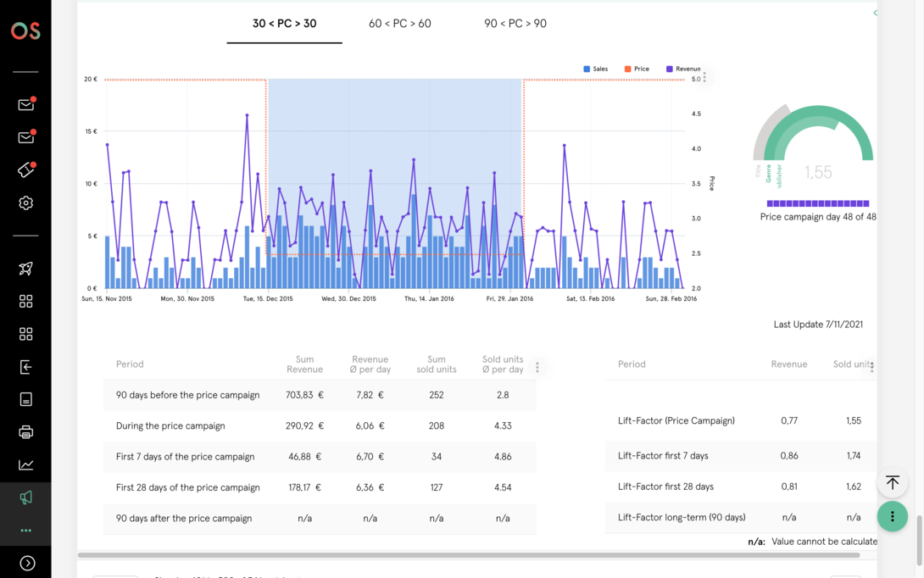This screenshot has width=924, height=578.
Task: Click the printer icon in sidebar
Action: click(x=25, y=432)
